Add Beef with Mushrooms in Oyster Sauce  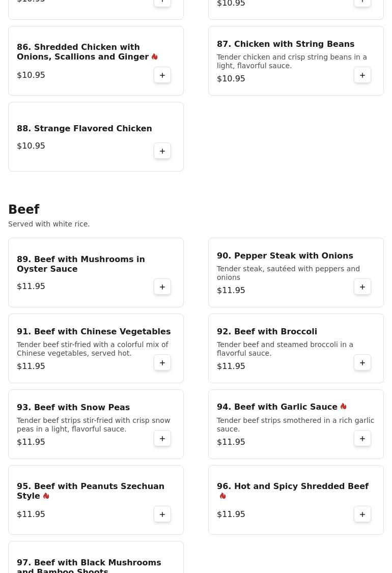162,287
